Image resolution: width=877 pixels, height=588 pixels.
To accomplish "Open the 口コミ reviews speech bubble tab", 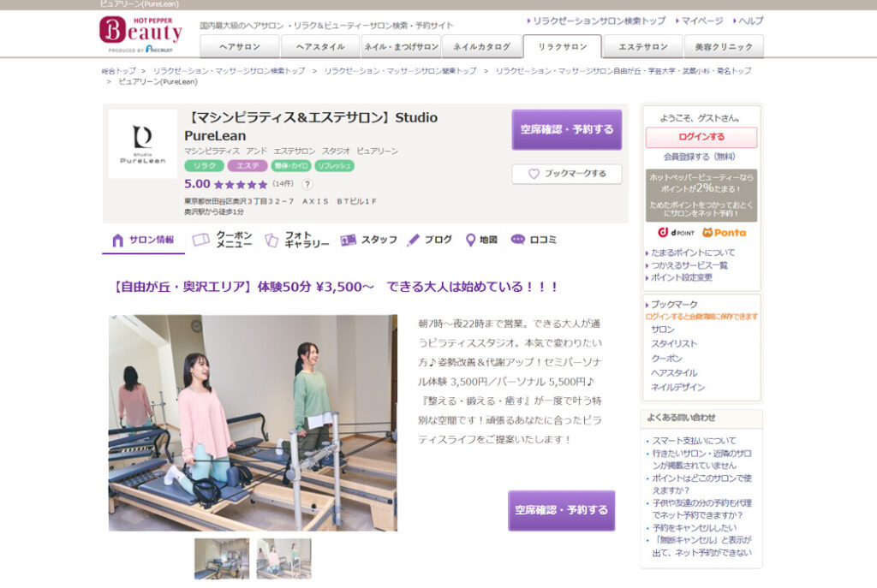I will [534, 240].
